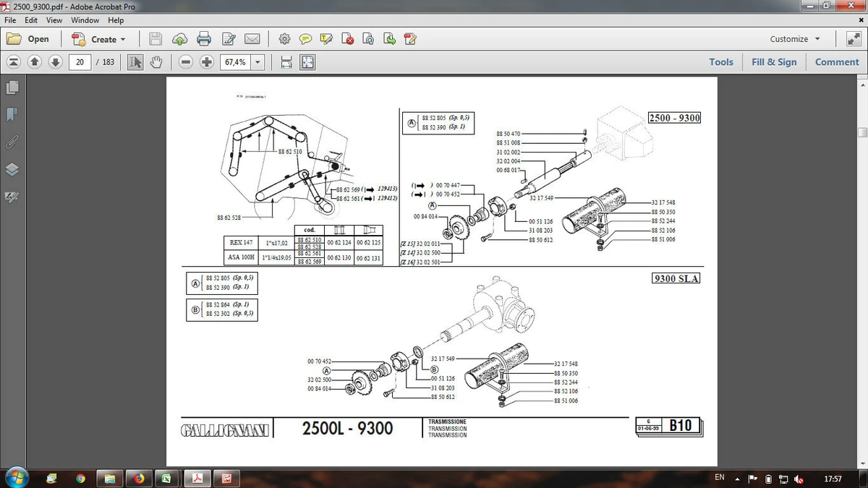868x488 pixels.
Task: Show bookmarks panel
Action: point(12,114)
